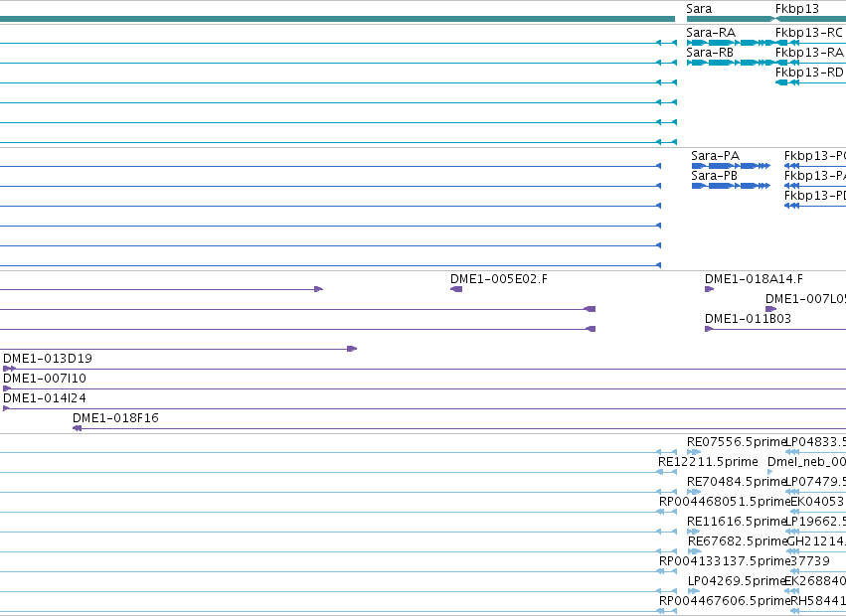The width and height of the screenshot is (846, 616).
Task: Select the RH58441 EST label
Action: pyautogui.click(x=818, y=601)
